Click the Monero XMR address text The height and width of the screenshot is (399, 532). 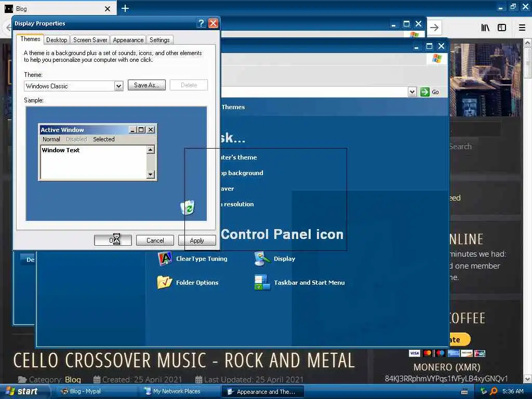click(446, 379)
